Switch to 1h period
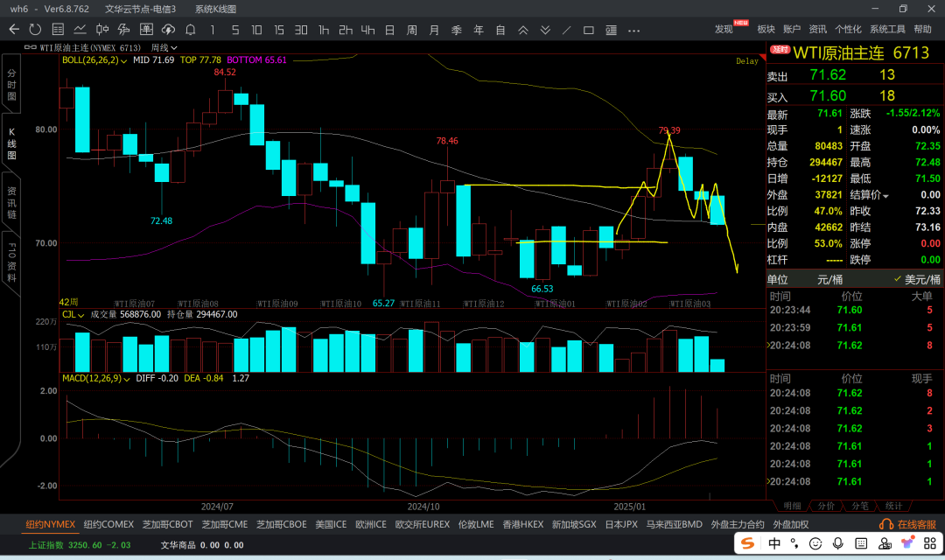This screenshot has width=945, height=560. (324, 30)
